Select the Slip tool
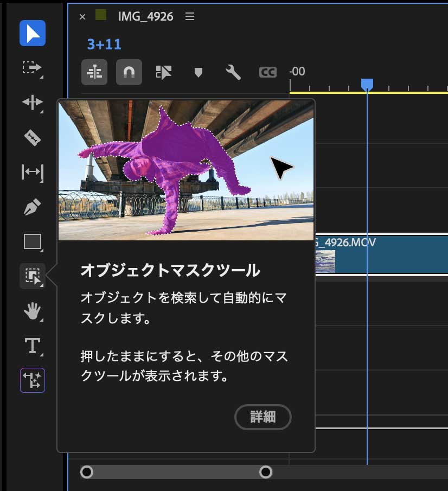Screen dimensions: 448x491 coord(32,173)
